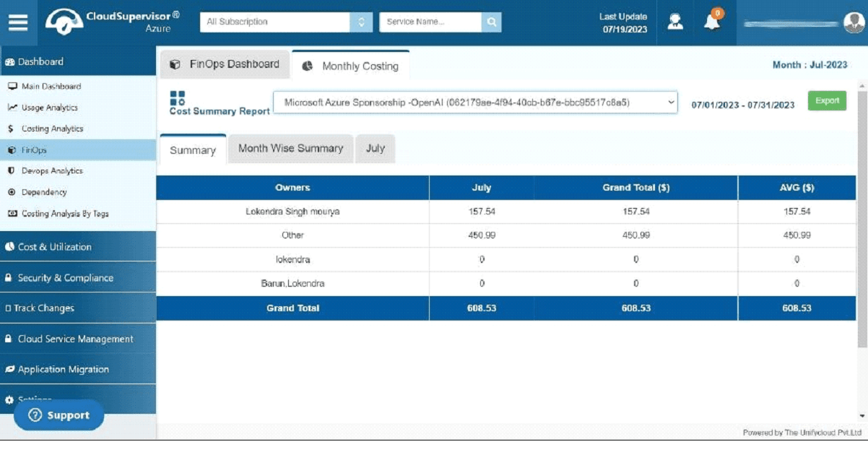Click the profile avatar picture

click(x=854, y=23)
